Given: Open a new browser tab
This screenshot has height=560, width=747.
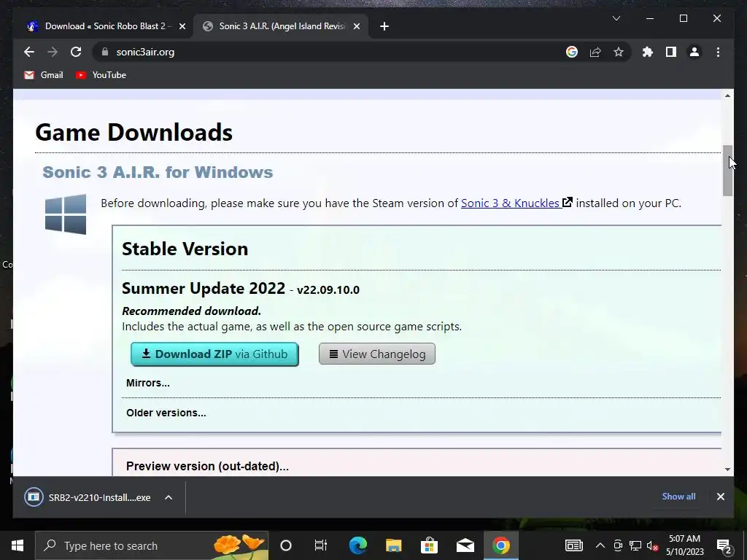Looking at the screenshot, I should coord(384,26).
